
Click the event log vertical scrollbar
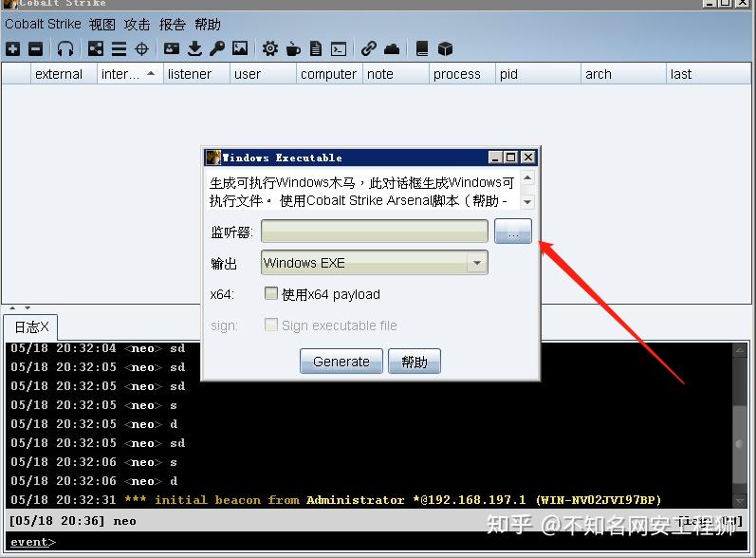pos(739,424)
